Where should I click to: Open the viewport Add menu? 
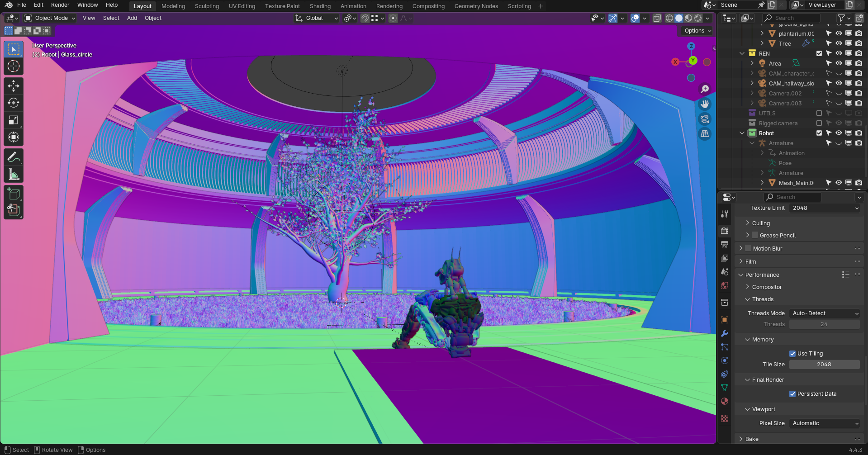pyautogui.click(x=132, y=18)
